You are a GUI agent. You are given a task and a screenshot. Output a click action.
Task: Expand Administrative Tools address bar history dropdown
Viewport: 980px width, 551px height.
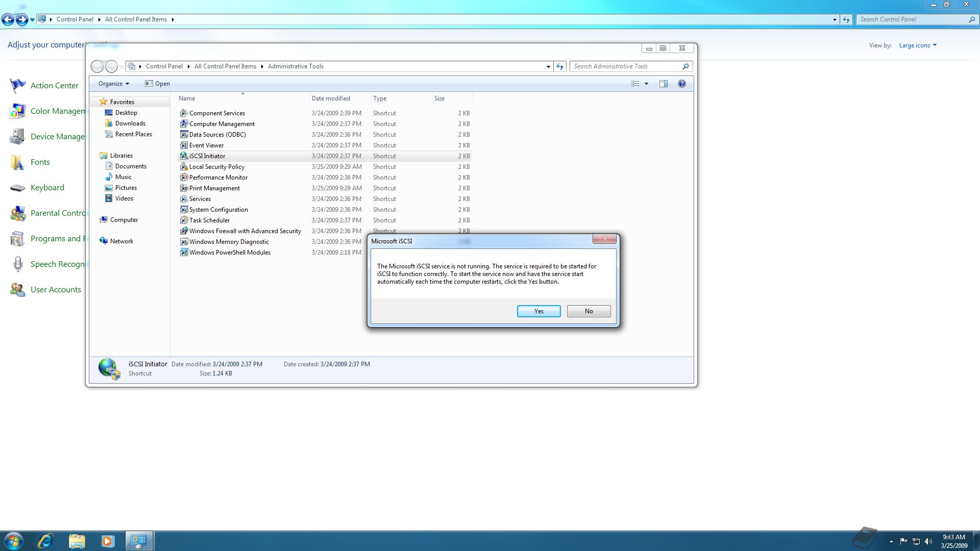tap(548, 66)
